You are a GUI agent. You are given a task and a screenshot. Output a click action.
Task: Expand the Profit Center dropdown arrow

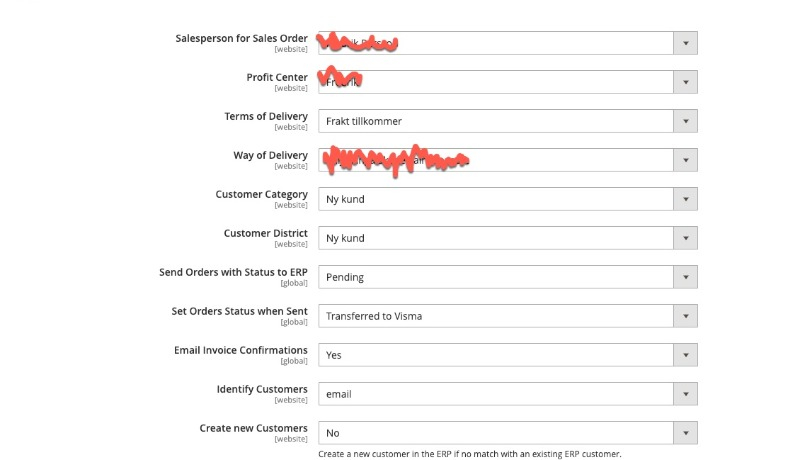pos(685,82)
